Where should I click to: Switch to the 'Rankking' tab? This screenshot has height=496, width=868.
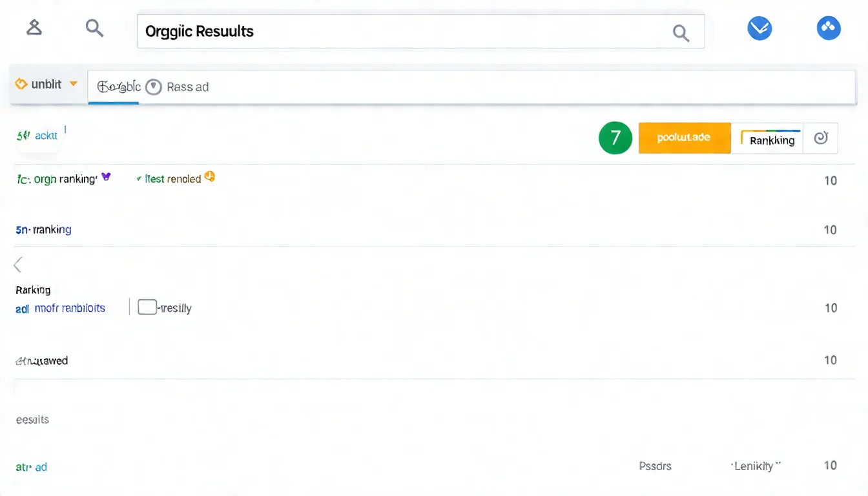click(x=772, y=139)
